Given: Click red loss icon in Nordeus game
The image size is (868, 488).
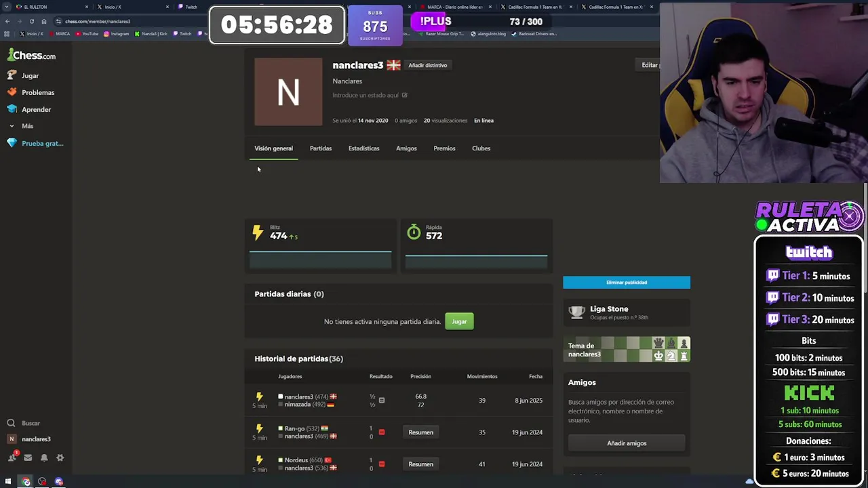Looking at the screenshot, I should 381,464.
